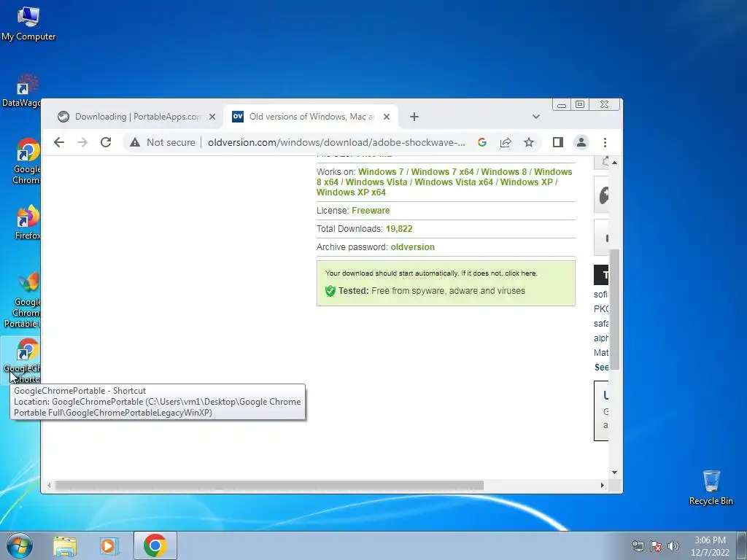Click the 19,822 total downloads value

tap(399, 229)
